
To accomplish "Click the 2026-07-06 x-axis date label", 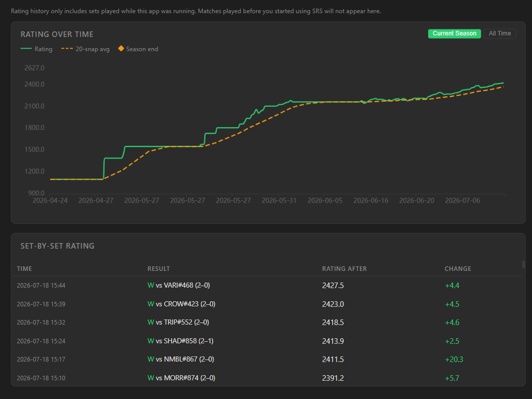I will pos(462,201).
